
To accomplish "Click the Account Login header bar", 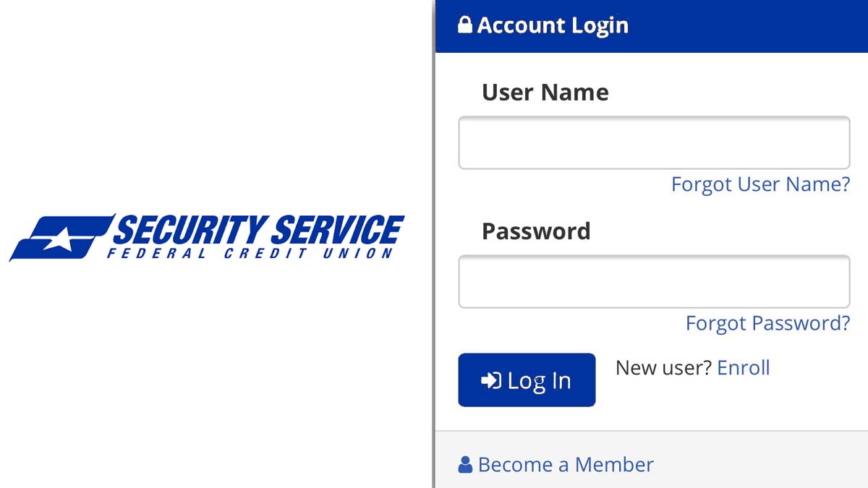I will (651, 26).
